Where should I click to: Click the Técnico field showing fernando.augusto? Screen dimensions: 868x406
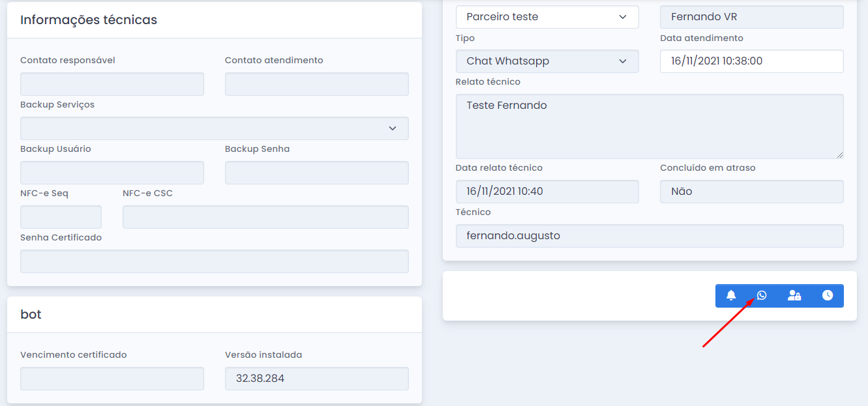(649, 236)
